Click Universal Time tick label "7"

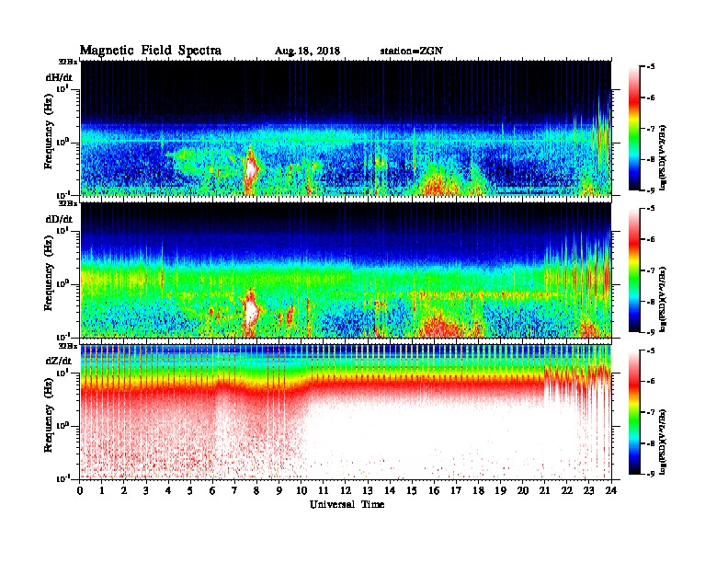235,490
